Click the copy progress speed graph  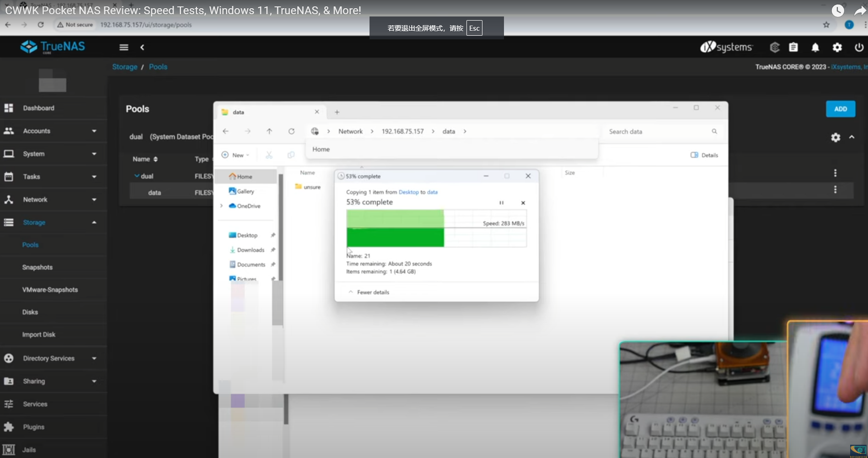click(436, 228)
